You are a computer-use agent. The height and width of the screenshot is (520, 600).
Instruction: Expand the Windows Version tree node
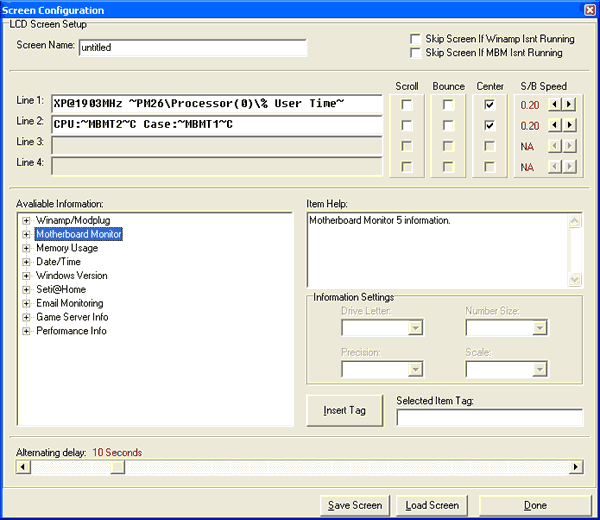click(x=26, y=276)
